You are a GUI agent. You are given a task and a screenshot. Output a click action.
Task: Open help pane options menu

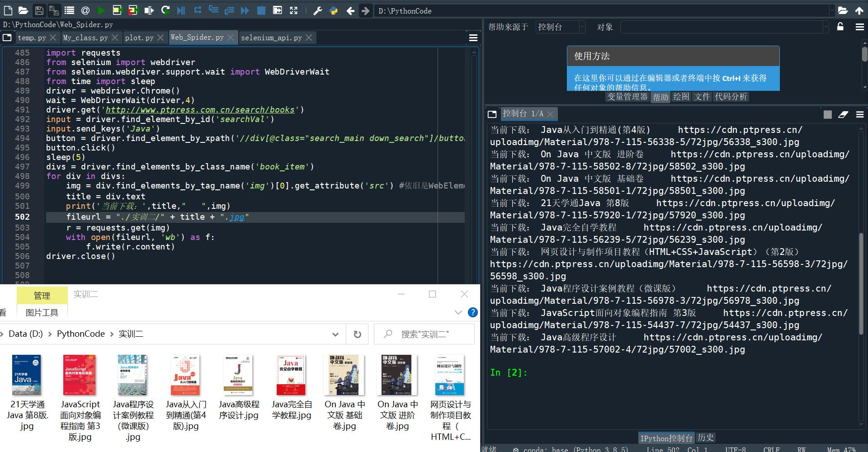coord(860,27)
